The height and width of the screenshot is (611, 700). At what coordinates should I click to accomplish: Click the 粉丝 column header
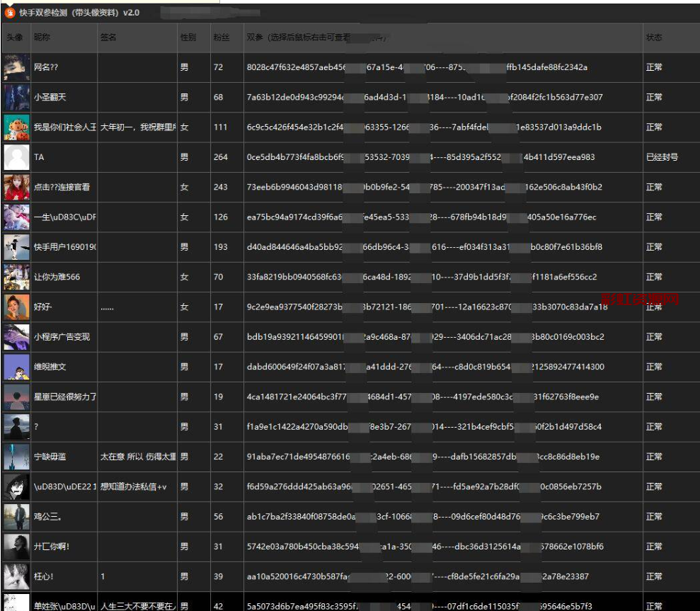222,38
